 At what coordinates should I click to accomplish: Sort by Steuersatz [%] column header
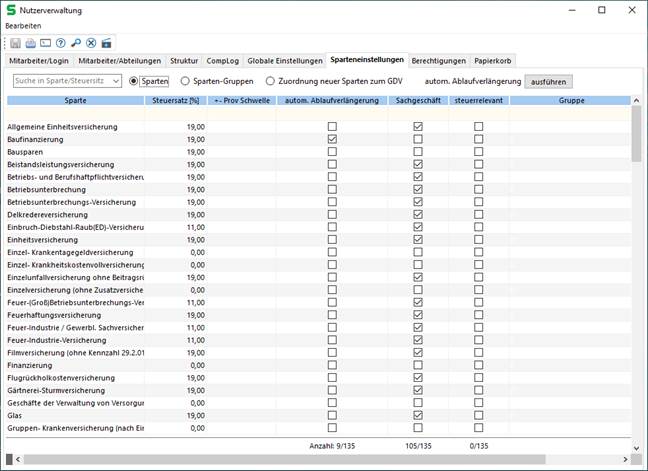click(x=176, y=100)
